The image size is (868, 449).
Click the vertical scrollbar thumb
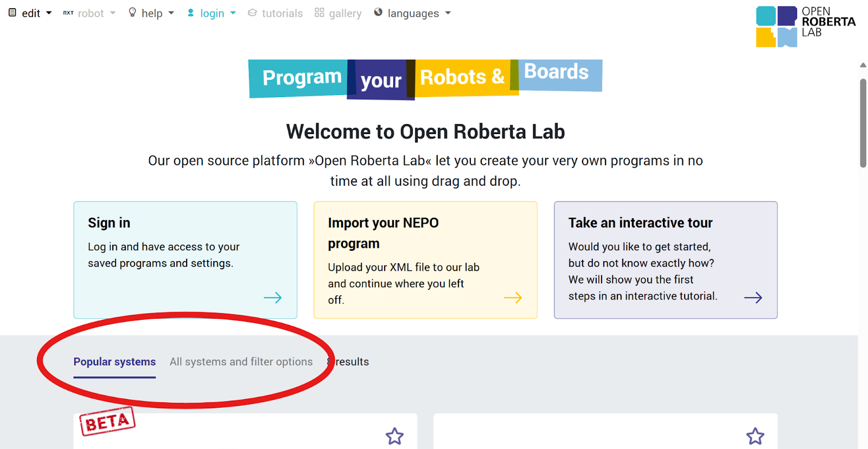tap(863, 123)
